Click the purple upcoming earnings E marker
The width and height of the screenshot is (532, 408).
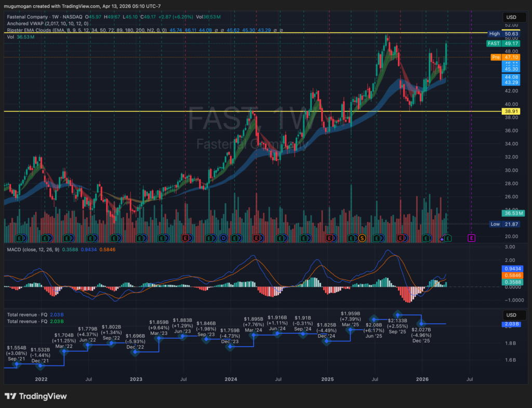point(472,238)
